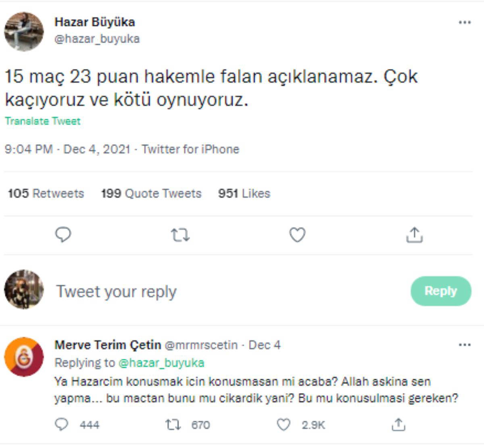
Task: Share Merve Terim Çetin's reply
Action: [x=398, y=424]
